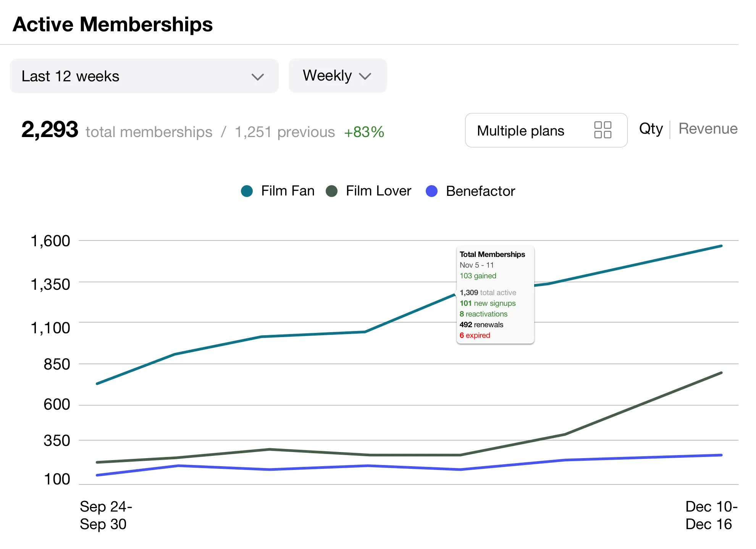Image resolution: width=756 pixels, height=549 pixels.
Task: Click the Benefactor legend label
Action: [480, 191]
